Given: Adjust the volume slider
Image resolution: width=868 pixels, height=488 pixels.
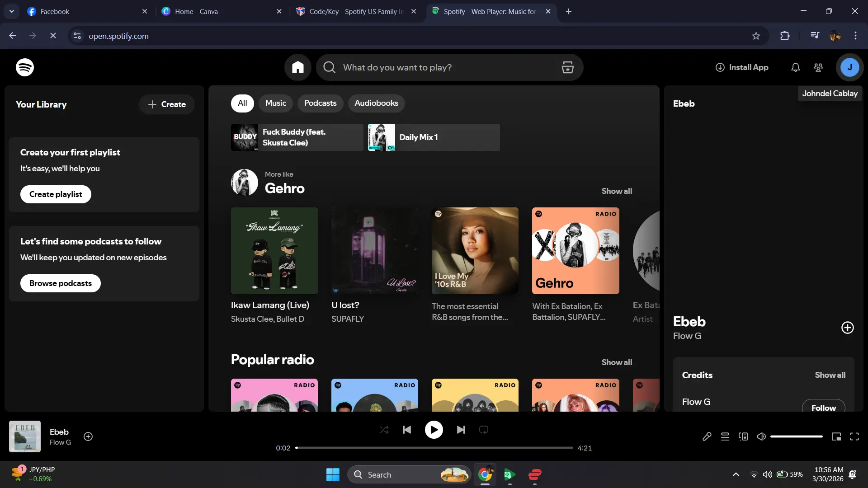Looking at the screenshot, I should pyautogui.click(x=797, y=436).
